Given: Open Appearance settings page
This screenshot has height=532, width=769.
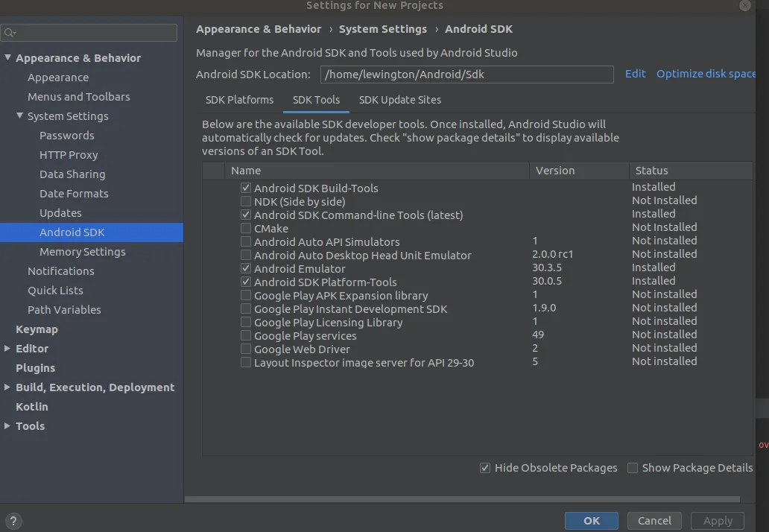Looking at the screenshot, I should pyautogui.click(x=58, y=77).
